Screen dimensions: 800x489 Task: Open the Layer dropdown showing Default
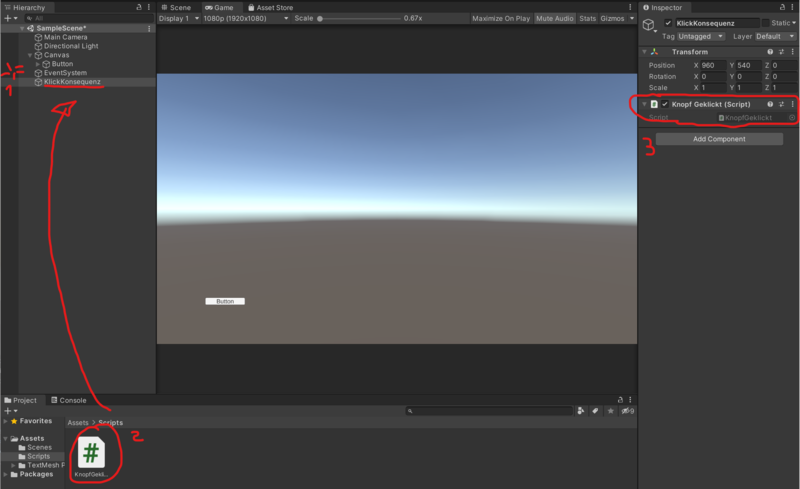[x=775, y=36]
